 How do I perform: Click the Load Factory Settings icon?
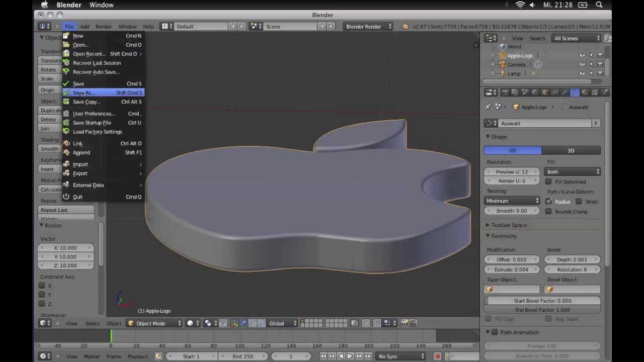(66, 132)
